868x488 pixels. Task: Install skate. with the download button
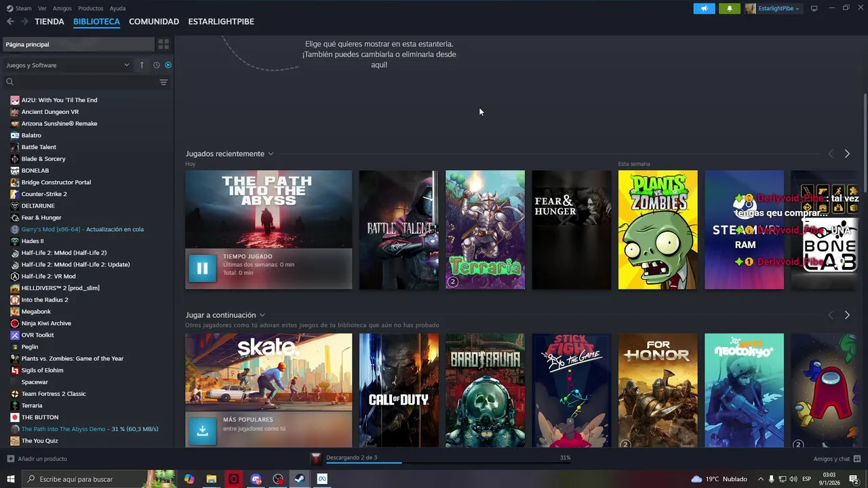pos(202,430)
